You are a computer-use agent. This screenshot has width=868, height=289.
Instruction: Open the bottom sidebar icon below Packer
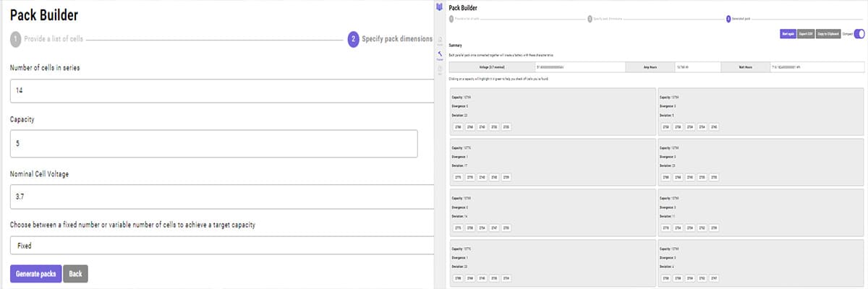(x=441, y=69)
